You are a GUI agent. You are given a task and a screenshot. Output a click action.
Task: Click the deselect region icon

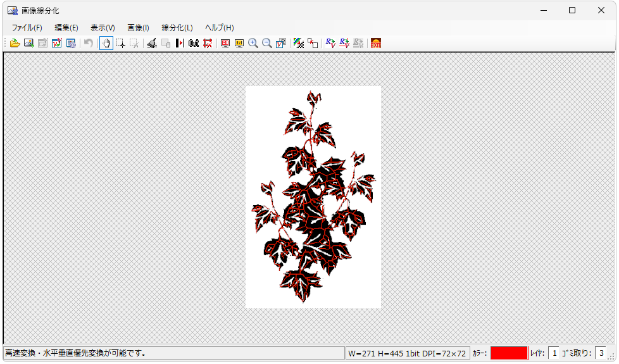pos(134,43)
